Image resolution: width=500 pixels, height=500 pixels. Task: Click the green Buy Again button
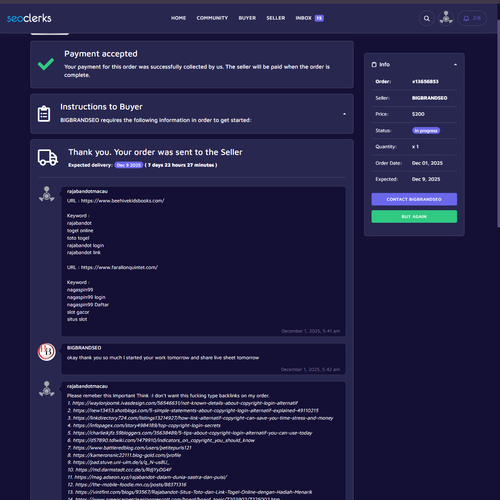pyautogui.click(x=414, y=217)
